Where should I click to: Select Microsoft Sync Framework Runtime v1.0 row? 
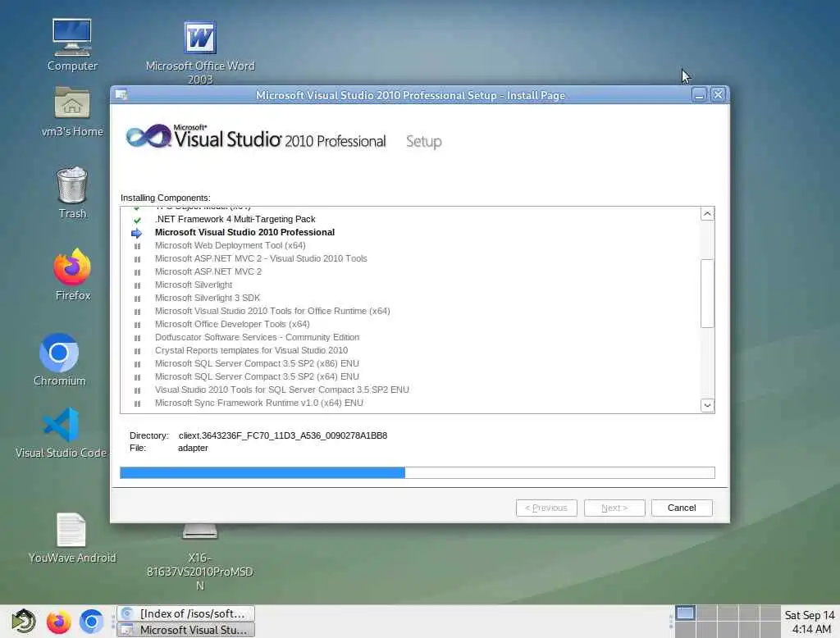click(x=259, y=403)
